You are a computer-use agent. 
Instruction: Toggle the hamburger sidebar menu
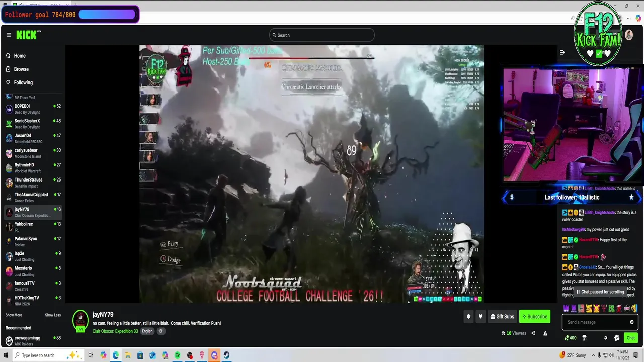coord(9,35)
